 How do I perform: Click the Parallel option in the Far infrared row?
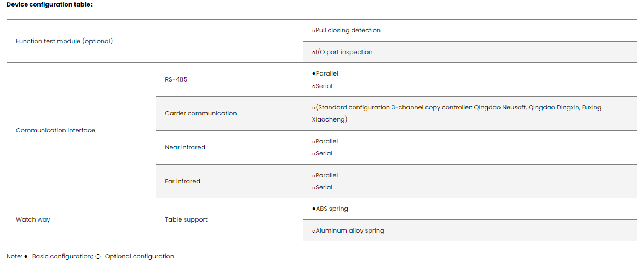326,175
